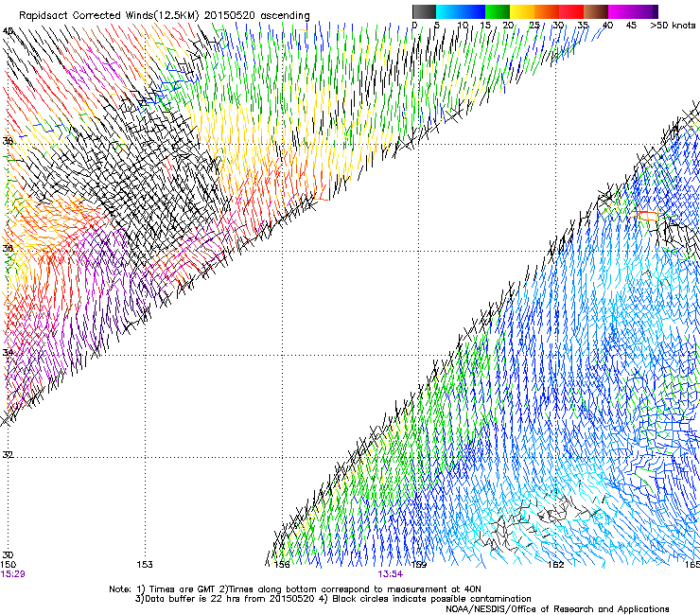Click the '25' legend label
This screenshot has width=700, height=615.
534,26
